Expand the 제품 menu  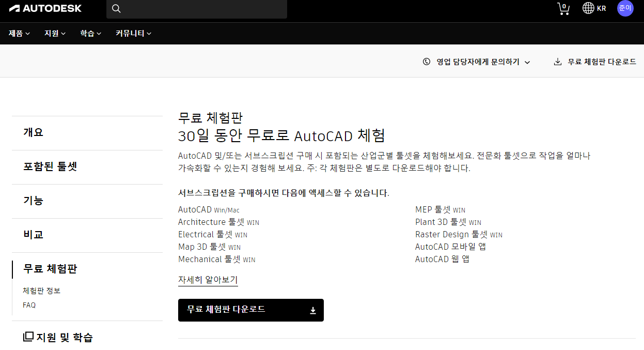point(19,34)
